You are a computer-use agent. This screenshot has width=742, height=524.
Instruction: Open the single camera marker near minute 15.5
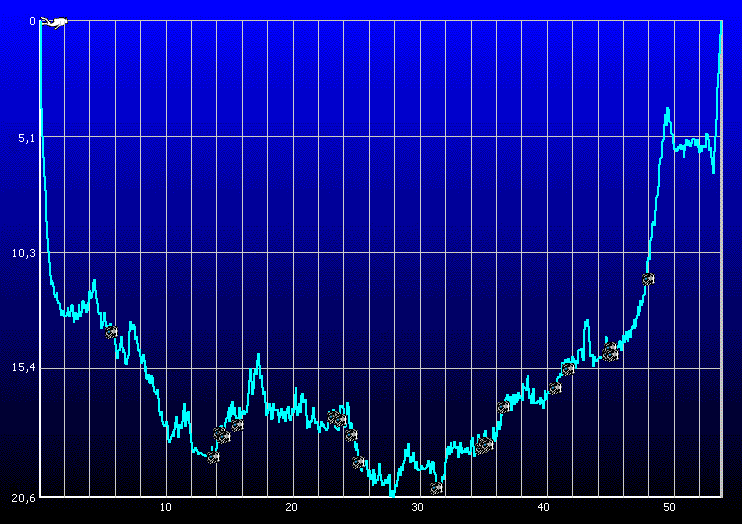coord(238,425)
